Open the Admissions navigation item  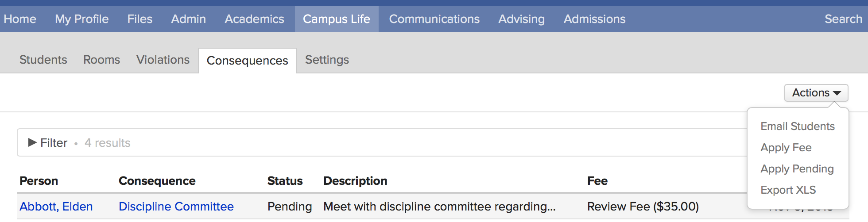[594, 19]
